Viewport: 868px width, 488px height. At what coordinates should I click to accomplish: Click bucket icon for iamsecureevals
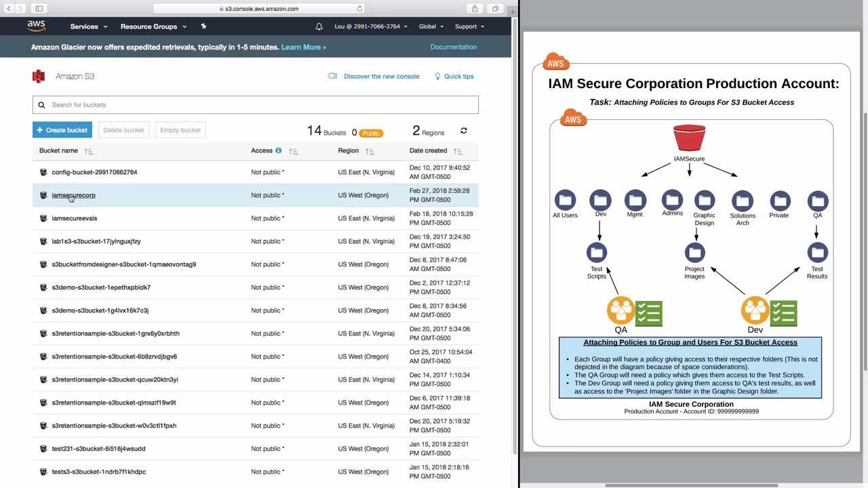tap(43, 218)
